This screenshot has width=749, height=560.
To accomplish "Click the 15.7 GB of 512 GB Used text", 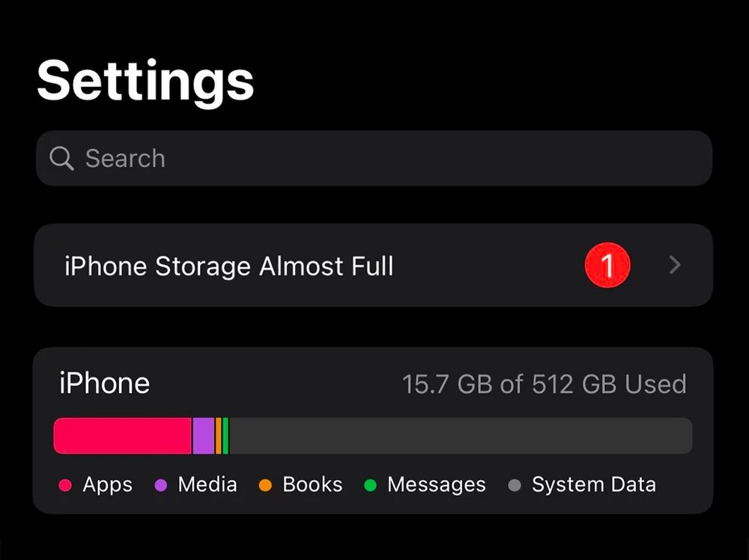I will click(x=545, y=384).
